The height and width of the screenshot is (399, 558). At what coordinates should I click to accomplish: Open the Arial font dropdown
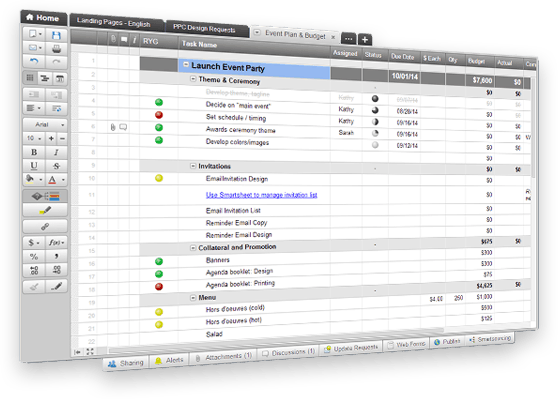pyautogui.click(x=45, y=125)
